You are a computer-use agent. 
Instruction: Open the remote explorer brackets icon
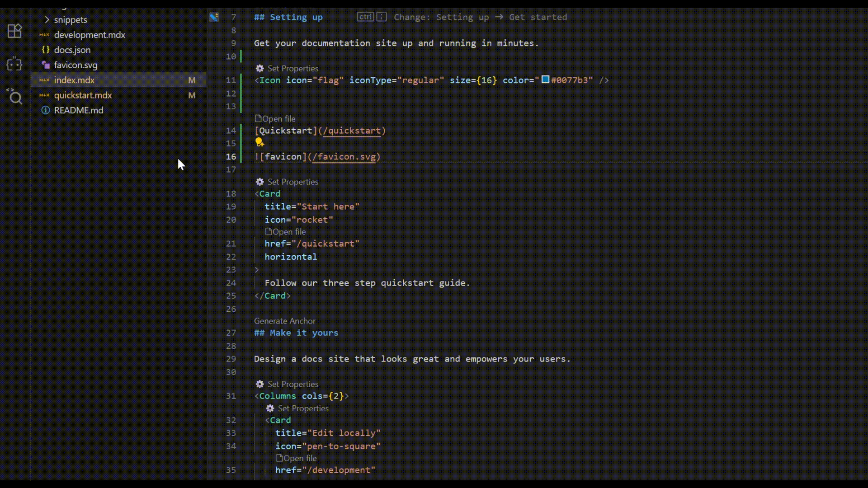14,64
